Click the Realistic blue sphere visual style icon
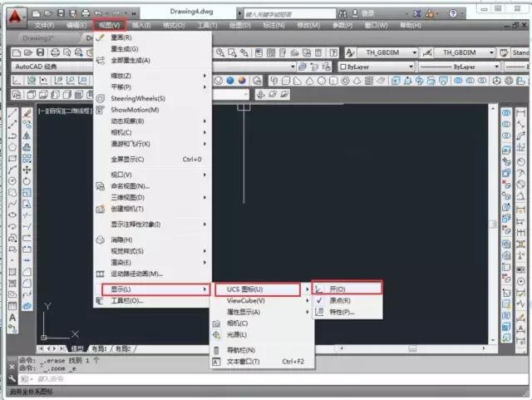The image size is (532, 400). click(230, 81)
